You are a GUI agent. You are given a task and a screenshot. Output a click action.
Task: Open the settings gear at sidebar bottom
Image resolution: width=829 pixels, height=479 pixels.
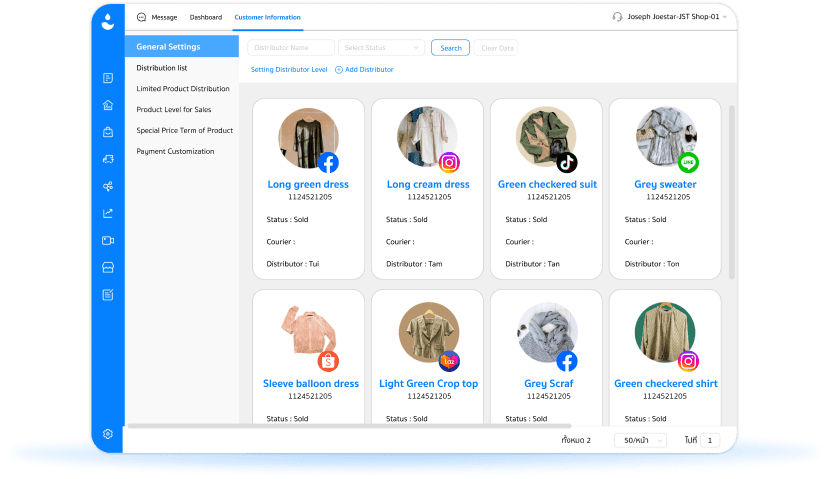tap(107, 434)
